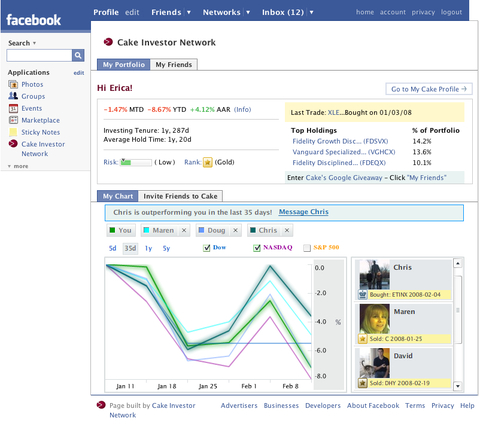Screen dimensions: 480x430
Task: Click Cake logo beside page title
Action: coord(108,42)
